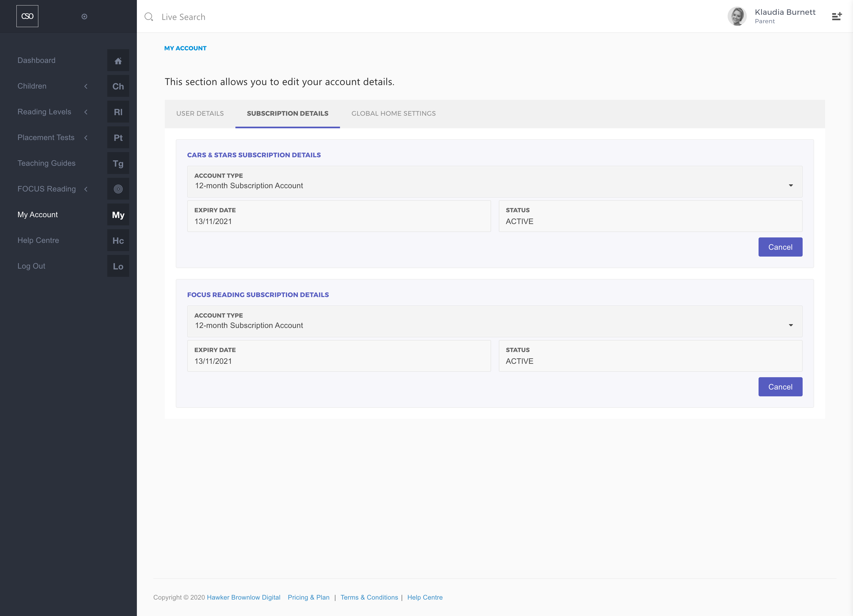Switch to Global Home Settings tab

393,114
